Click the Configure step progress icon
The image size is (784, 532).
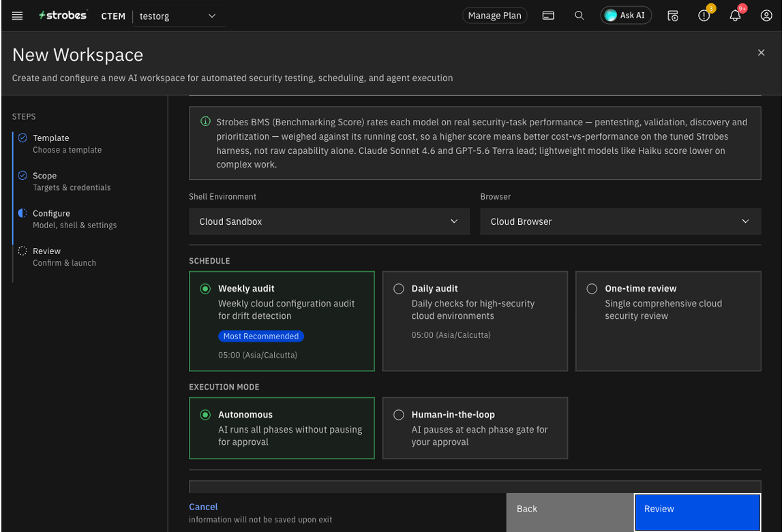click(x=22, y=213)
